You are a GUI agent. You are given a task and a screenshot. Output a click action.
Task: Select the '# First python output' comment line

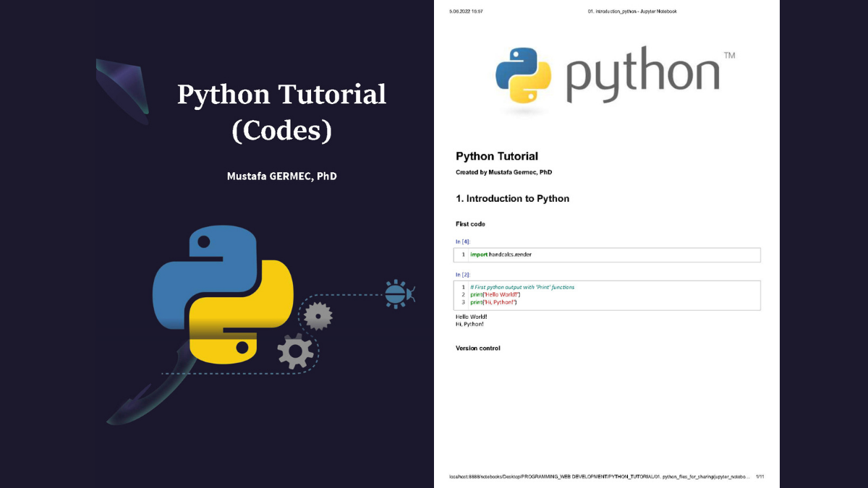pyautogui.click(x=522, y=287)
